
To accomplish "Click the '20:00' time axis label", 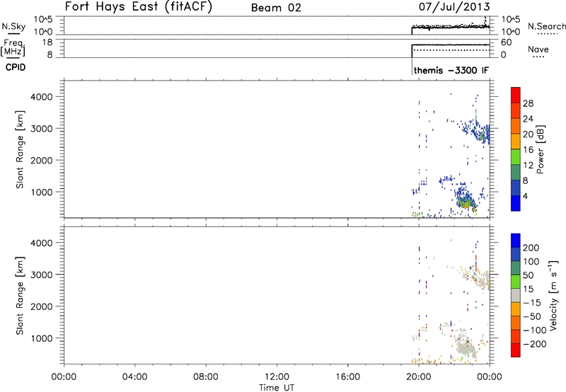I will click(x=418, y=377).
